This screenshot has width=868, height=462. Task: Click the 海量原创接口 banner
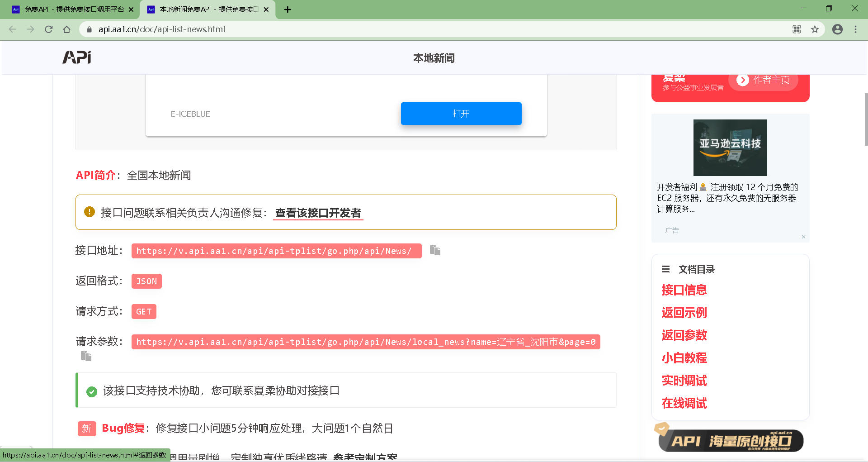[731, 440]
